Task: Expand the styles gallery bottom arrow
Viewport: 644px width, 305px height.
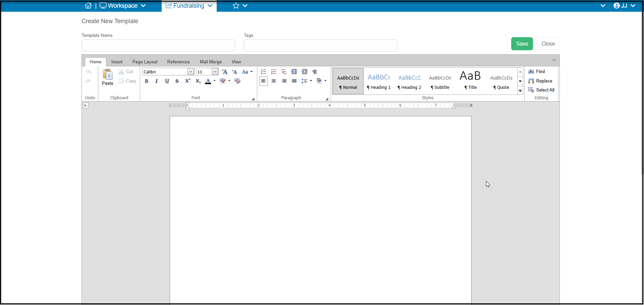Action: point(520,91)
